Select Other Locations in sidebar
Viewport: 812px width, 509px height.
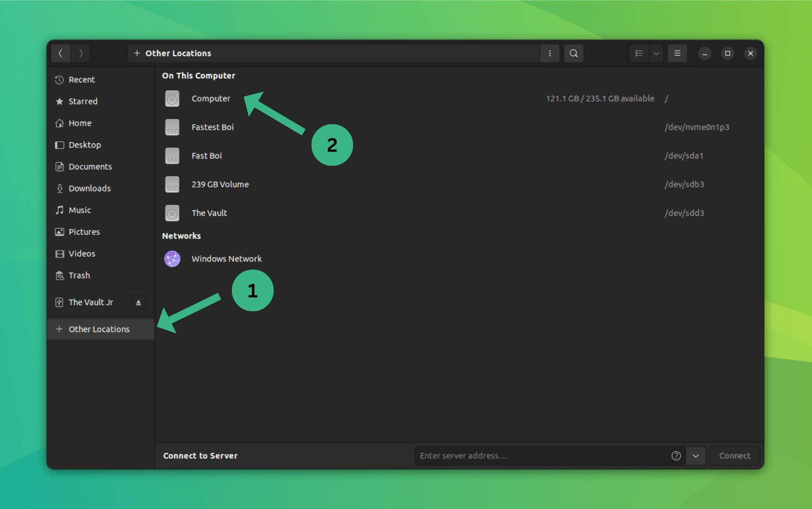[x=99, y=329]
